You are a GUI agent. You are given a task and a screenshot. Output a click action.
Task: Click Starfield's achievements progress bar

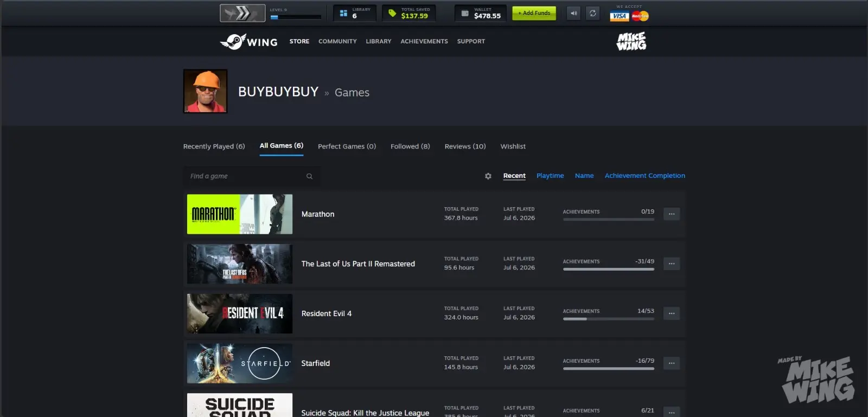click(x=609, y=369)
